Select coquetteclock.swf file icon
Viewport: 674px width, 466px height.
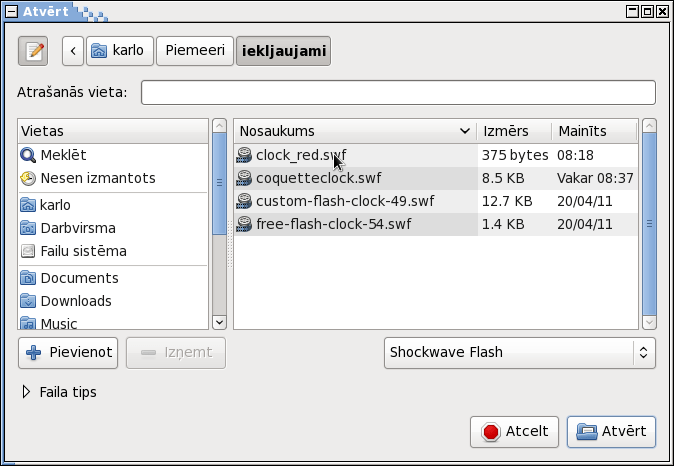[x=244, y=178]
